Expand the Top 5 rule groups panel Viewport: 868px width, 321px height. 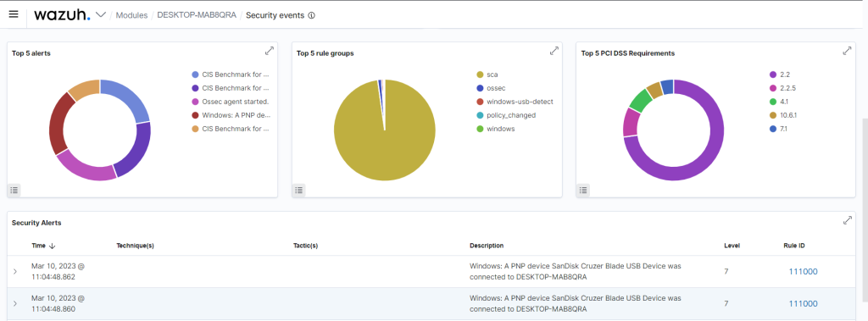[x=554, y=51]
